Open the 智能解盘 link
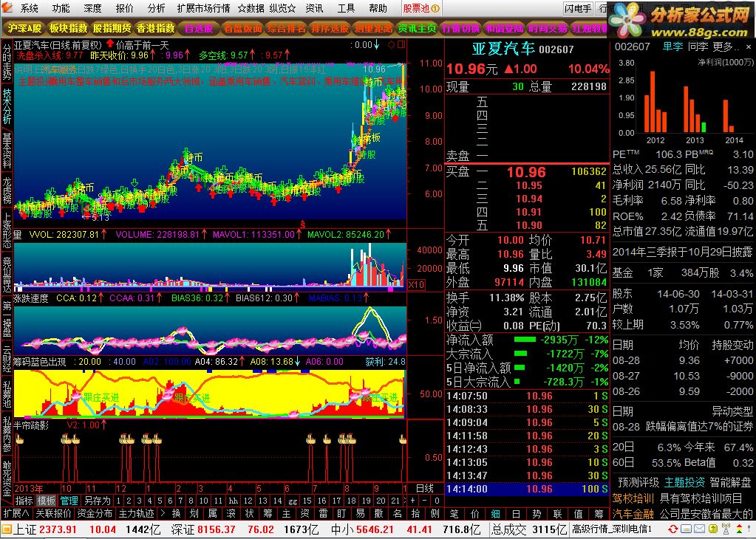The height and width of the screenshot is (539, 756). 730,482
